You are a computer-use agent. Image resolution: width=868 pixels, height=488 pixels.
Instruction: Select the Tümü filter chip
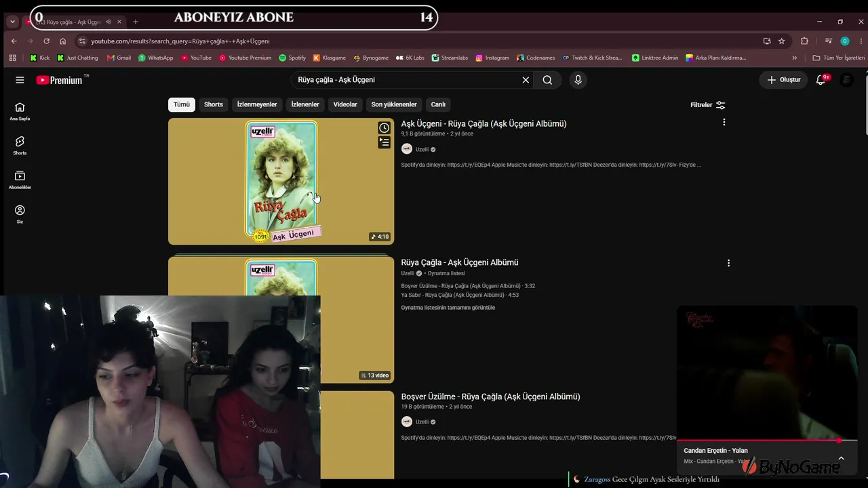pyautogui.click(x=182, y=104)
